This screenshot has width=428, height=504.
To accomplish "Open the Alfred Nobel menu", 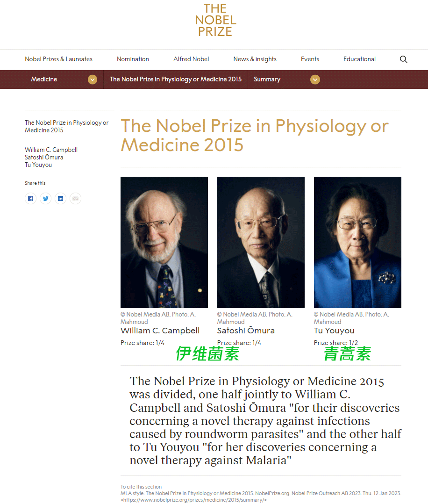I will point(191,59).
